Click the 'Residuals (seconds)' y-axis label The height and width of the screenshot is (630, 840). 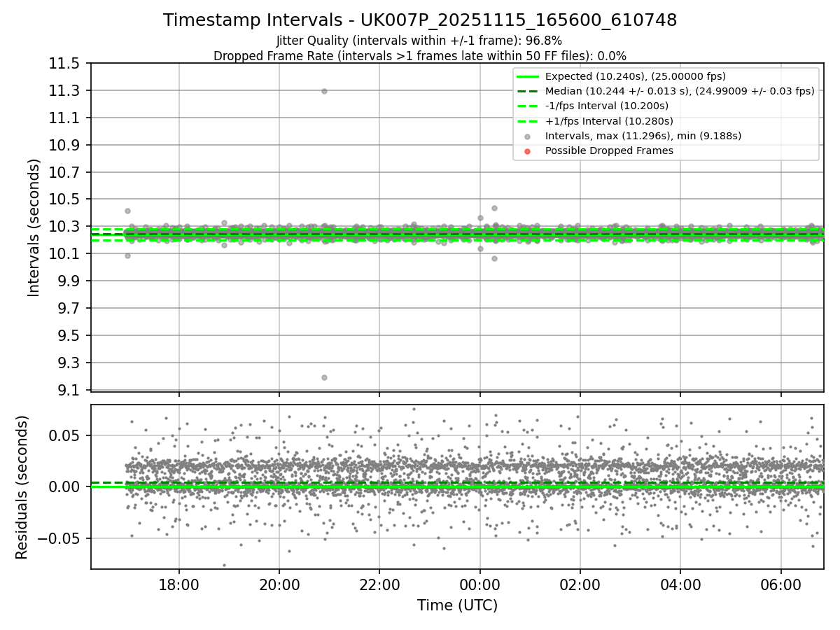point(22,487)
